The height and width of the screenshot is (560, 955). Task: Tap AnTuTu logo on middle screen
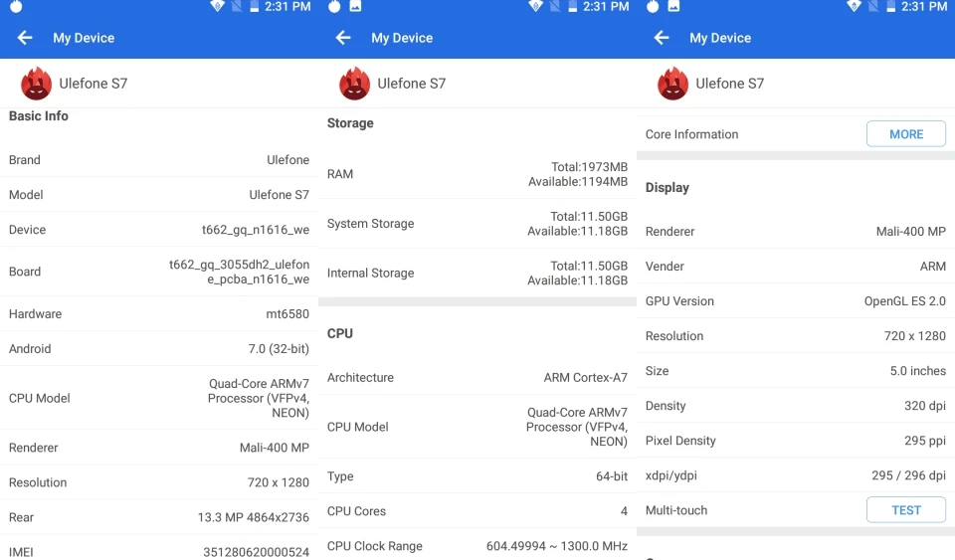tap(354, 84)
